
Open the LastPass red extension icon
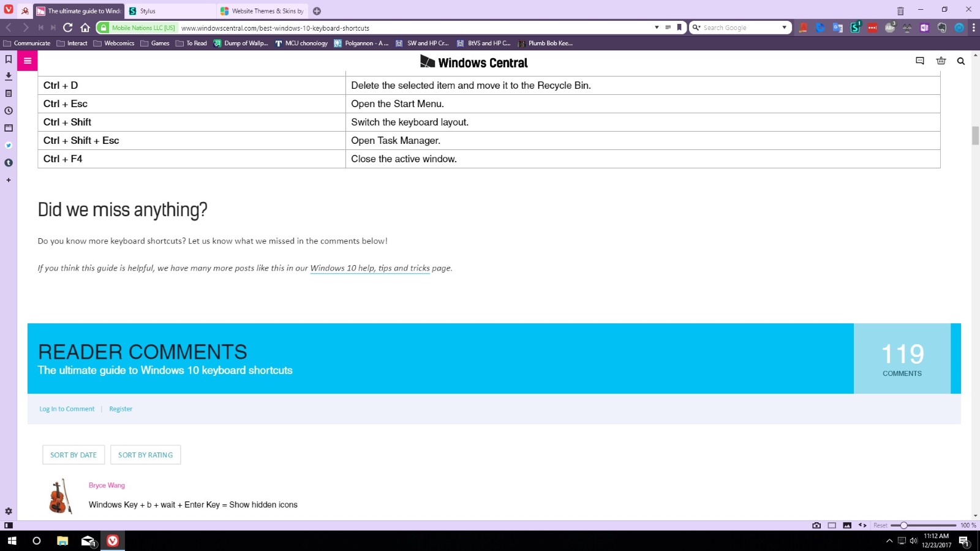tap(872, 28)
